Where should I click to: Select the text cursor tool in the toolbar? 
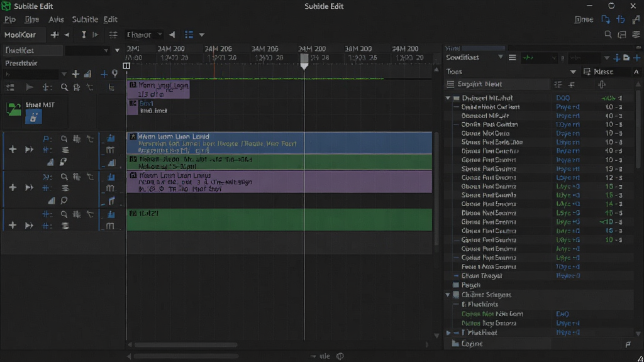(84, 35)
